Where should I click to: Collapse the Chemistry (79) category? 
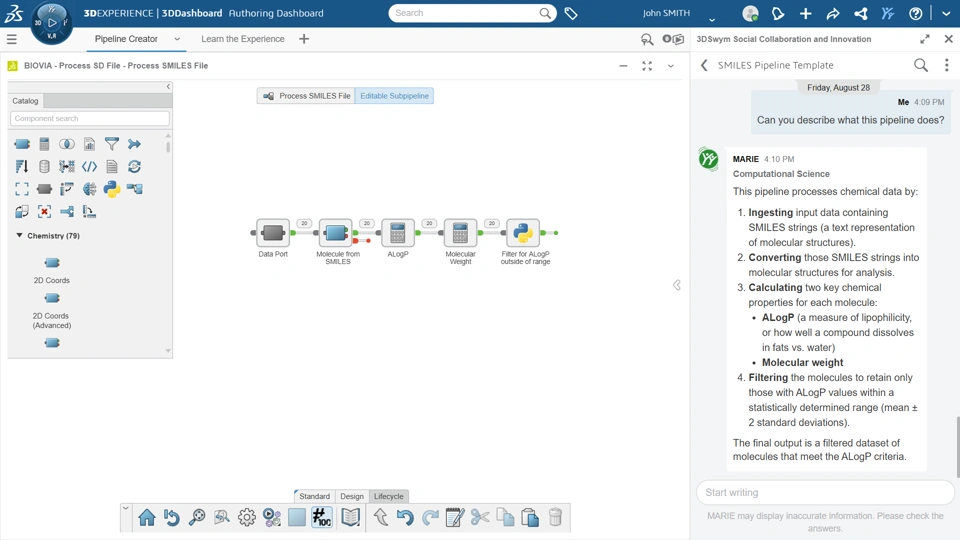19,235
